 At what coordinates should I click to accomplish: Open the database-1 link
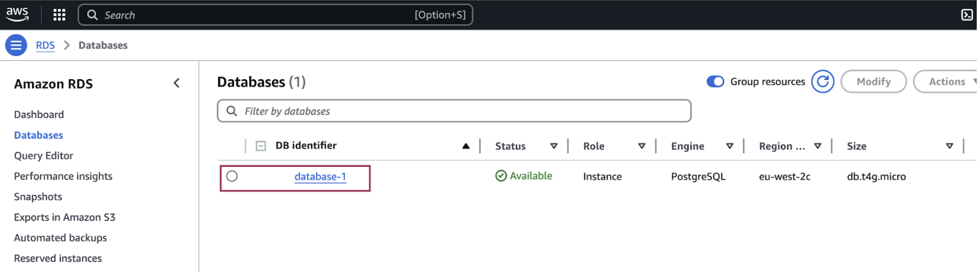[x=320, y=177]
